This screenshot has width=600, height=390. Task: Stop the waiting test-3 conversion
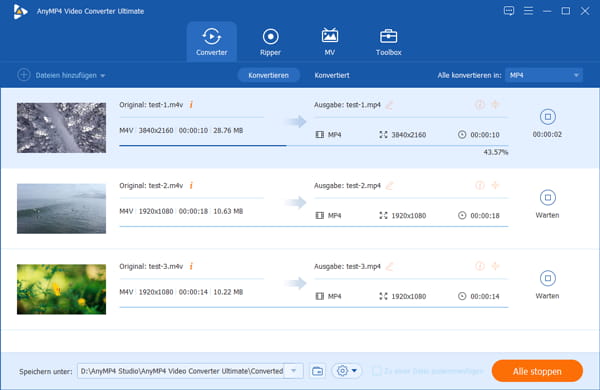click(x=548, y=278)
